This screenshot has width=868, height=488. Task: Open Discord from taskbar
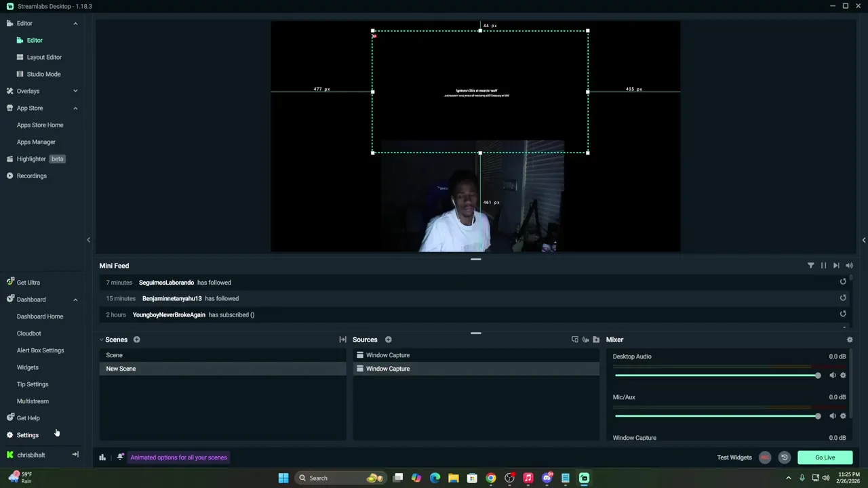coord(547,478)
